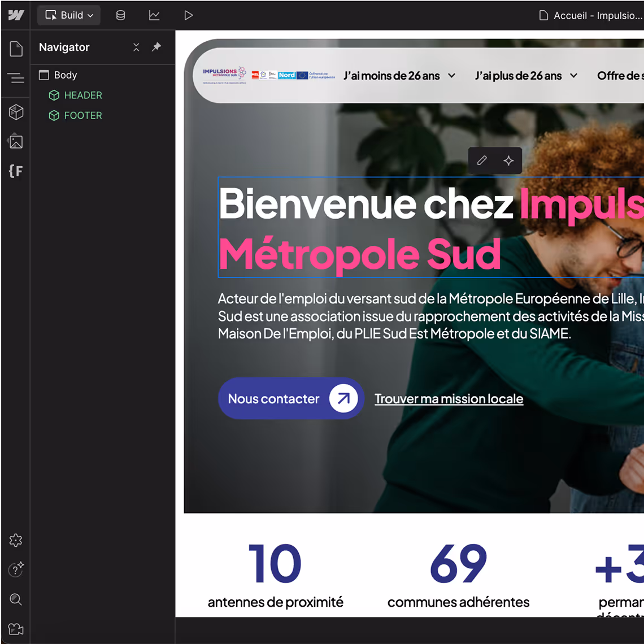Image resolution: width=644 pixels, height=644 pixels.
Task: Select the Bienvenue chez heading
Action: click(431, 227)
